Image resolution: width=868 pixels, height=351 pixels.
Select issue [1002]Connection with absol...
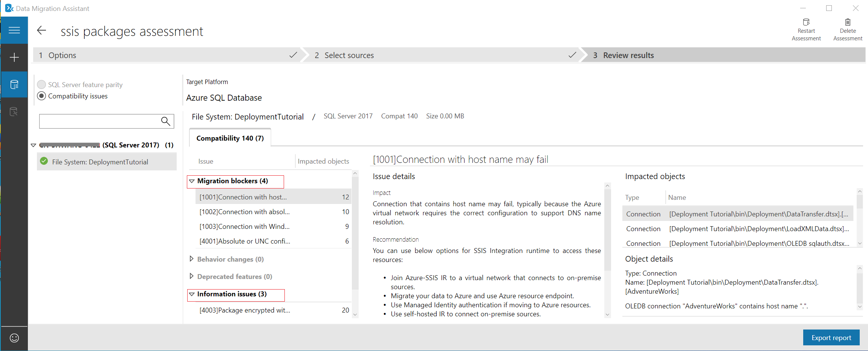[274, 212]
